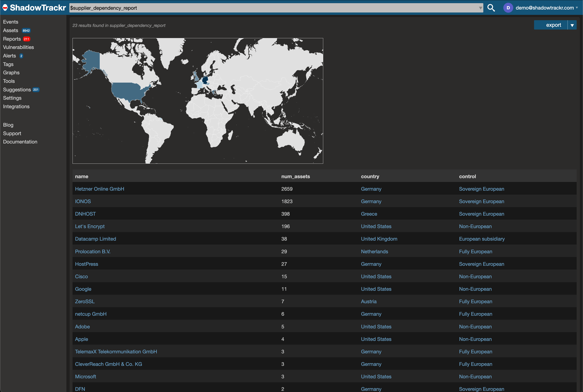Navigate to Integrations

pos(16,106)
